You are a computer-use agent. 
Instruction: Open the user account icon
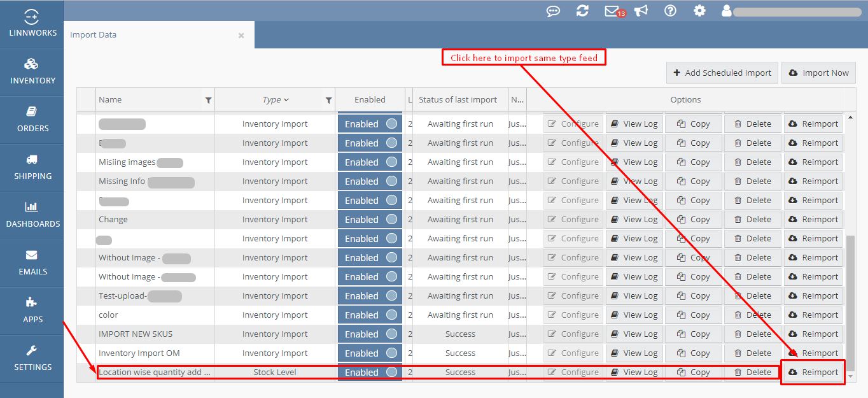pos(727,11)
